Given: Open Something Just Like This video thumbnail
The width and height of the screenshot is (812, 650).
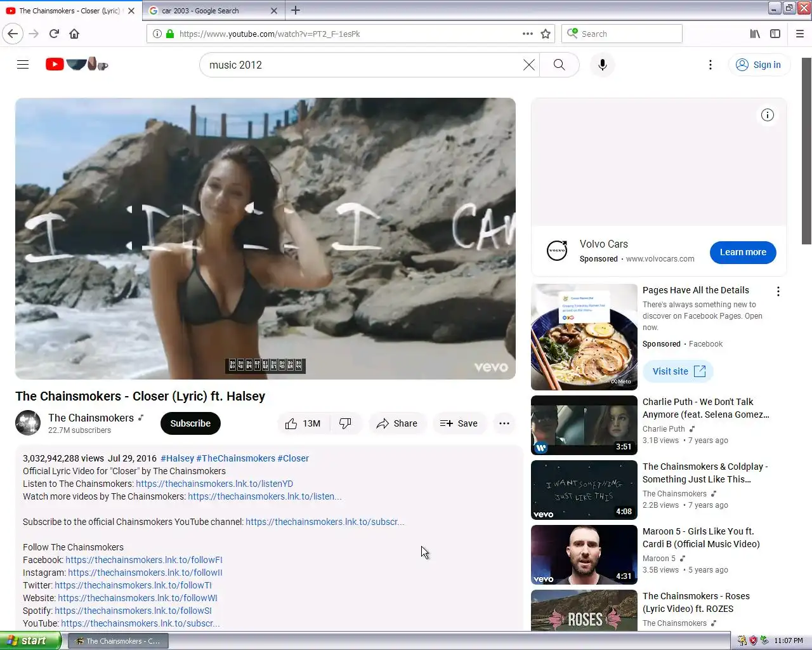Looking at the screenshot, I should (584, 490).
